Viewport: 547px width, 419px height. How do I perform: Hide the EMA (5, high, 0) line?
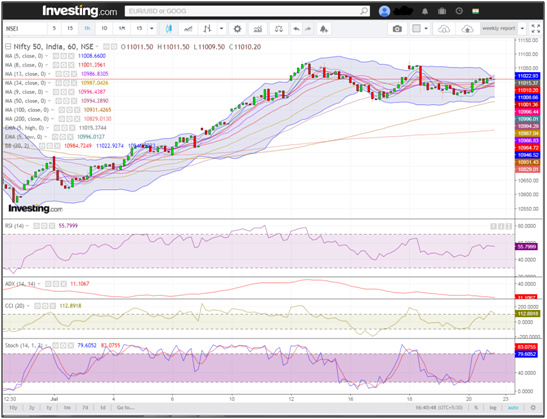[x=57, y=128]
